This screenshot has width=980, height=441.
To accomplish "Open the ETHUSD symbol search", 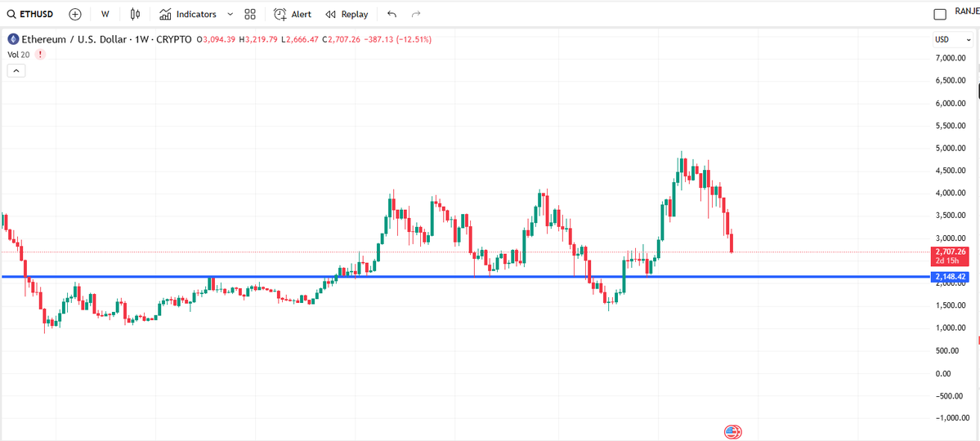I will tap(29, 14).
